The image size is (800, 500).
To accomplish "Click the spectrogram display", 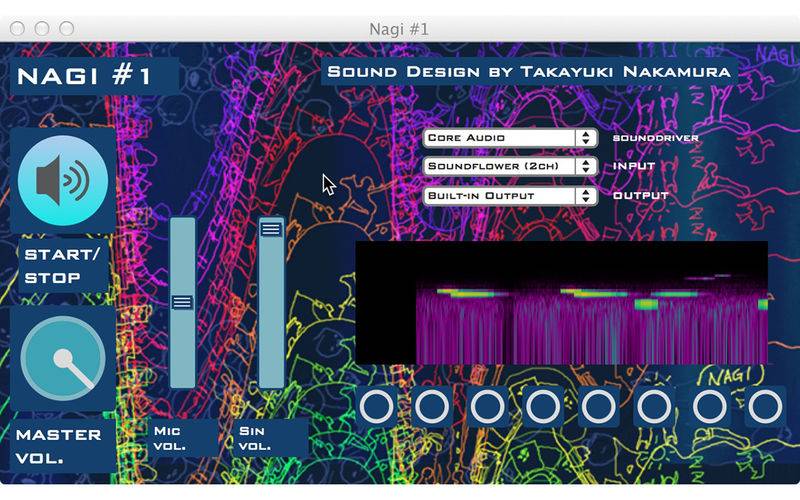I will 561,303.
